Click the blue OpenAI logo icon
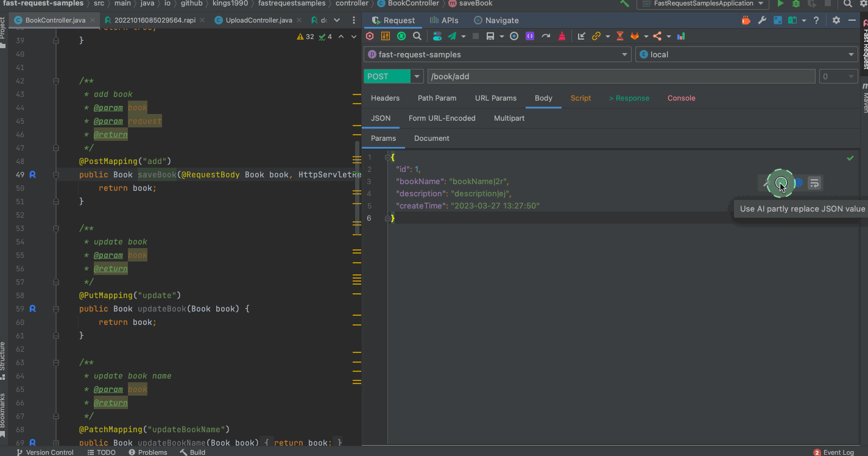868x456 pixels. (798, 182)
